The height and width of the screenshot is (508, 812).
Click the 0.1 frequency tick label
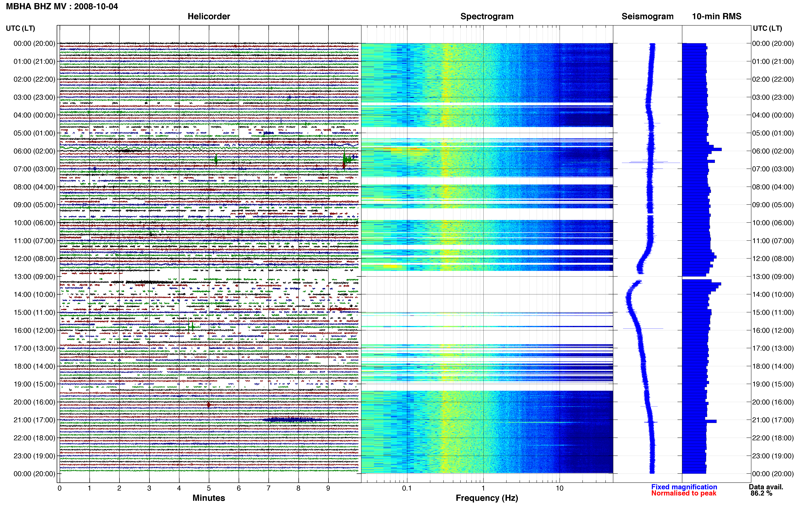(407, 488)
